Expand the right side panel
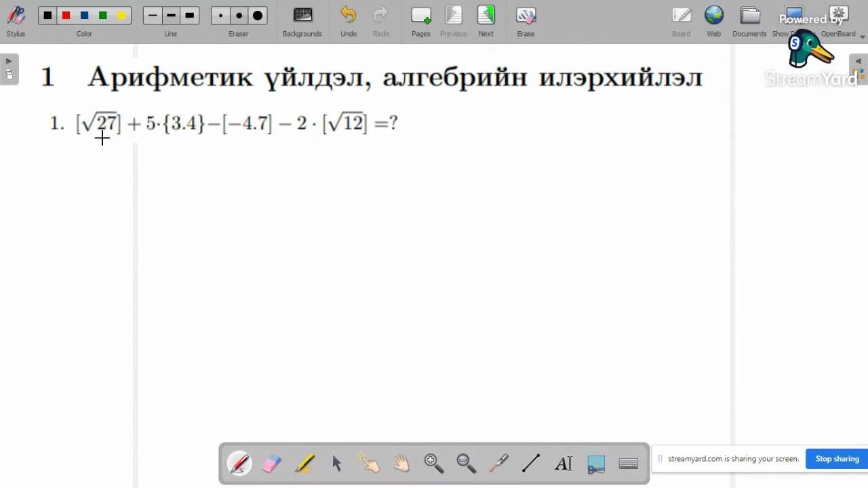 [x=859, y=69]
